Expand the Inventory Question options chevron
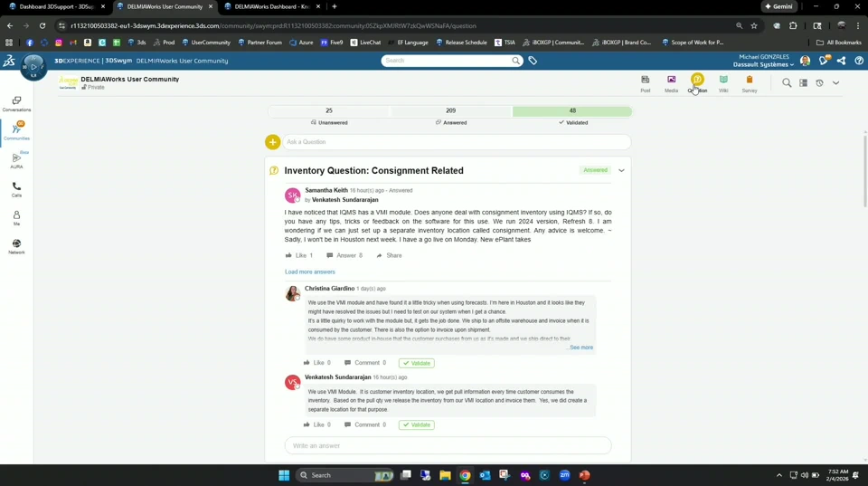Viewport: 868px width, 486px height. tap(622, 170)
